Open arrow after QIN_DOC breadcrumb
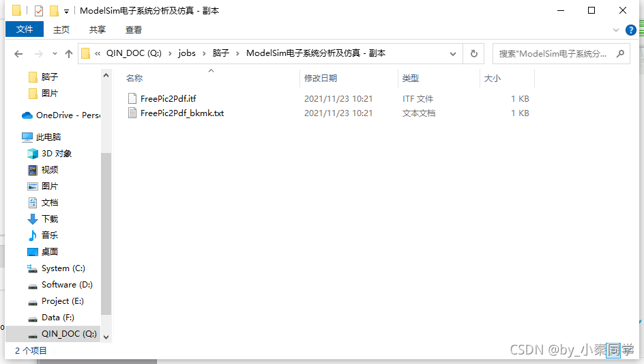Viewport: 644px width, 364px height. (170, 53)
